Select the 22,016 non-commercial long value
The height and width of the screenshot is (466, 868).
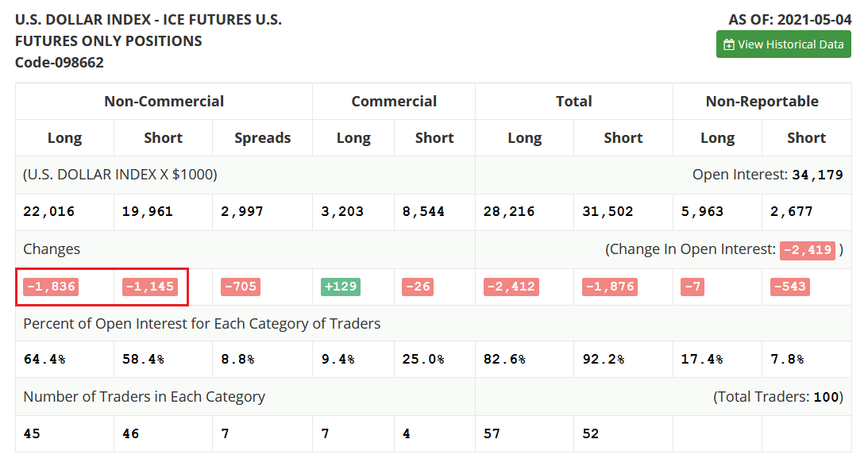coord(48,211)
